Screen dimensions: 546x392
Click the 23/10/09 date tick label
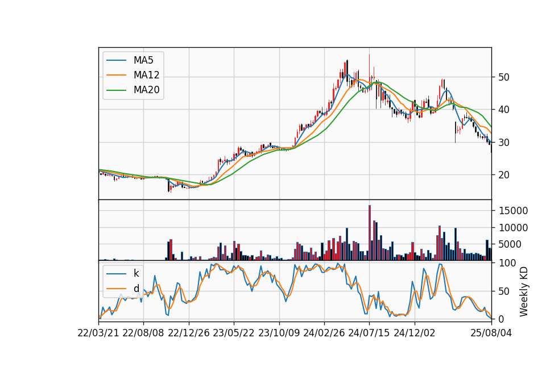point(279,333)
